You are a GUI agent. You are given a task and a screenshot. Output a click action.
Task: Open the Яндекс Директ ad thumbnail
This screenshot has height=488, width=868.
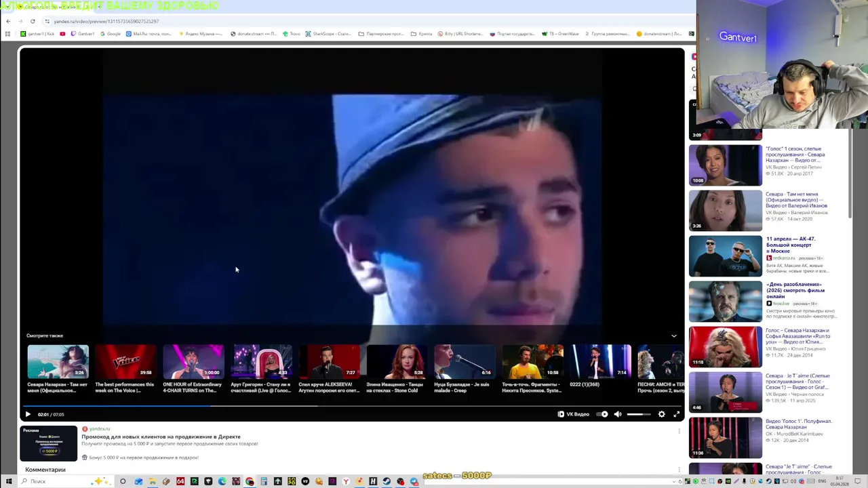48,443
